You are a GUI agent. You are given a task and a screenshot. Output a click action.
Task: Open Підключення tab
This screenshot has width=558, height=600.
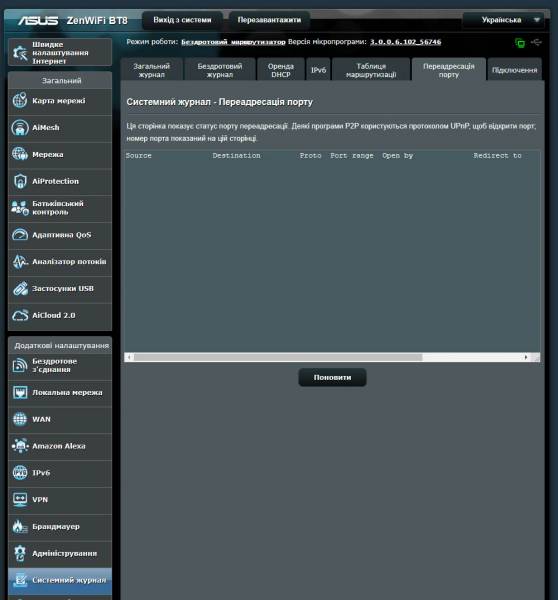pos(515,70)
